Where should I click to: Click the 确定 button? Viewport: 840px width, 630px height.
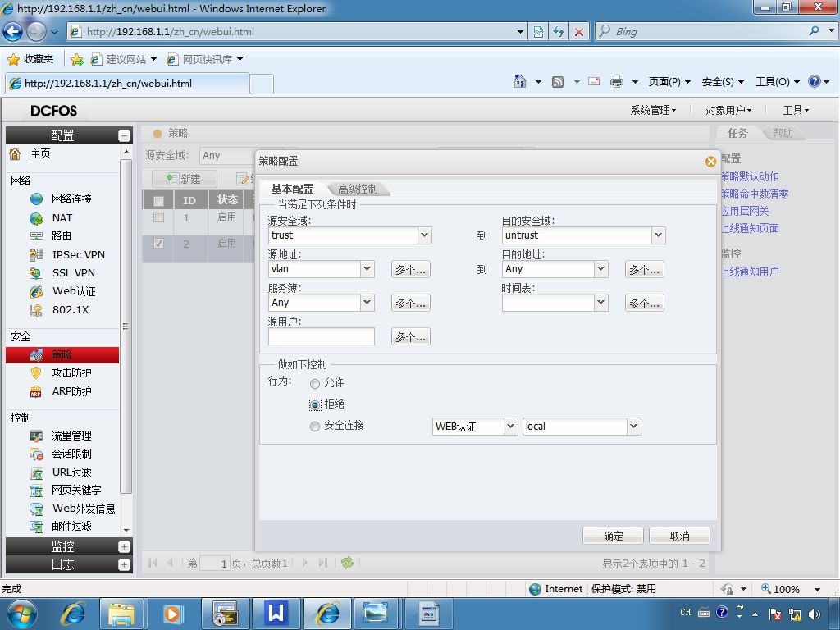[613, 536]
